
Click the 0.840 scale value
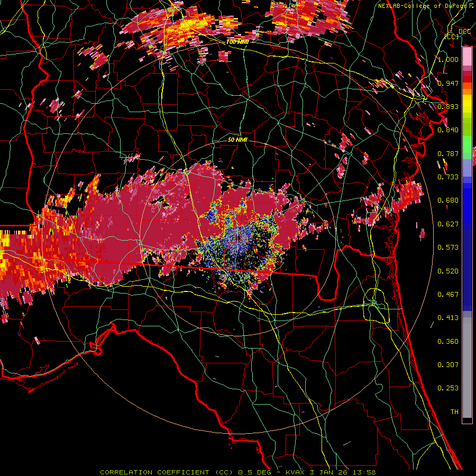coord(448,130)
